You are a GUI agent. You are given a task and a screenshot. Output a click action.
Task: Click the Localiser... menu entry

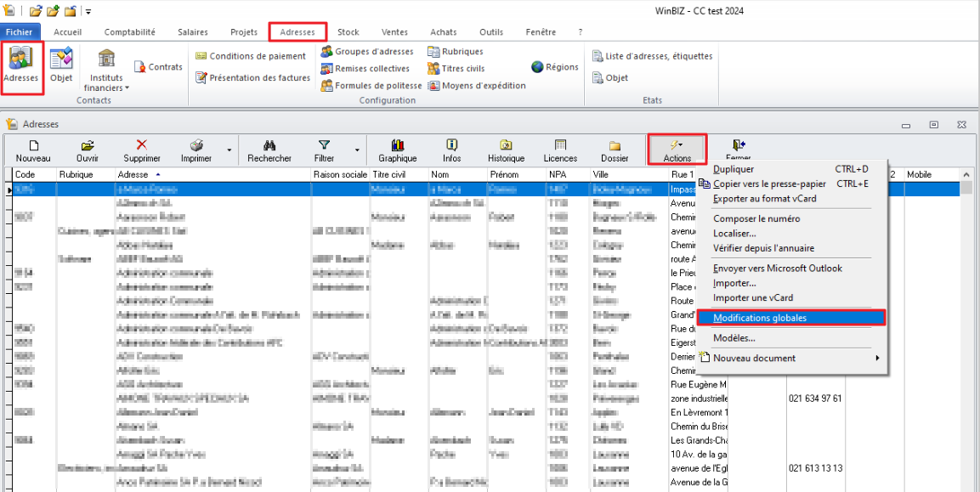(792, 233)
